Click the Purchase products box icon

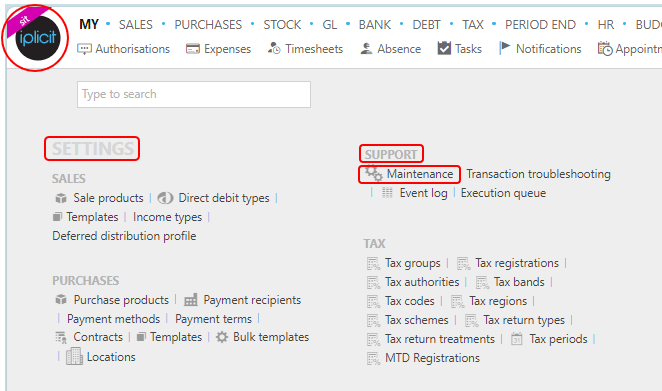[x=61, y=300]
